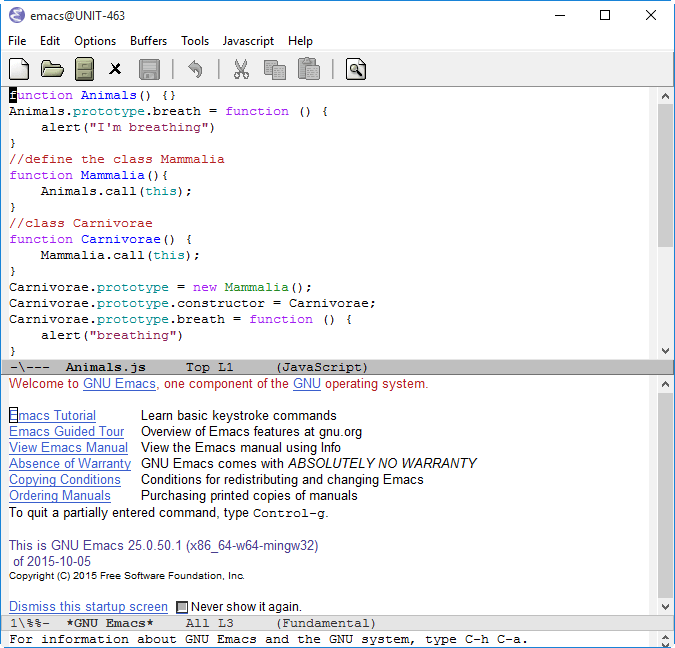Copy selection with the copy icon
Image resolution: width=675 pixels, height=648 pixels.
275,70
